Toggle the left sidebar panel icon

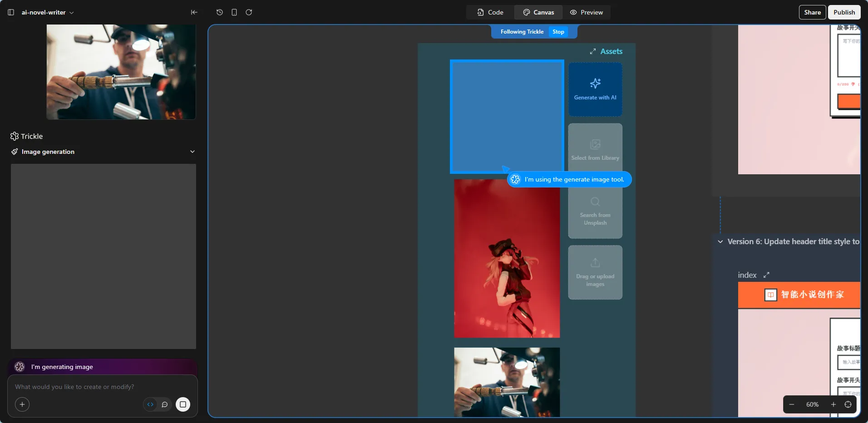point(11,12)
